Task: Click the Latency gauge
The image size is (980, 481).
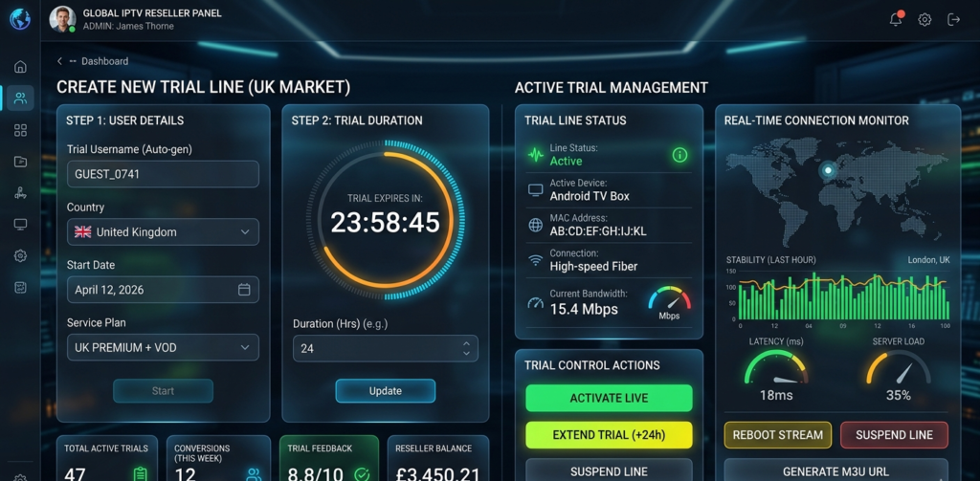Action: 776,368
